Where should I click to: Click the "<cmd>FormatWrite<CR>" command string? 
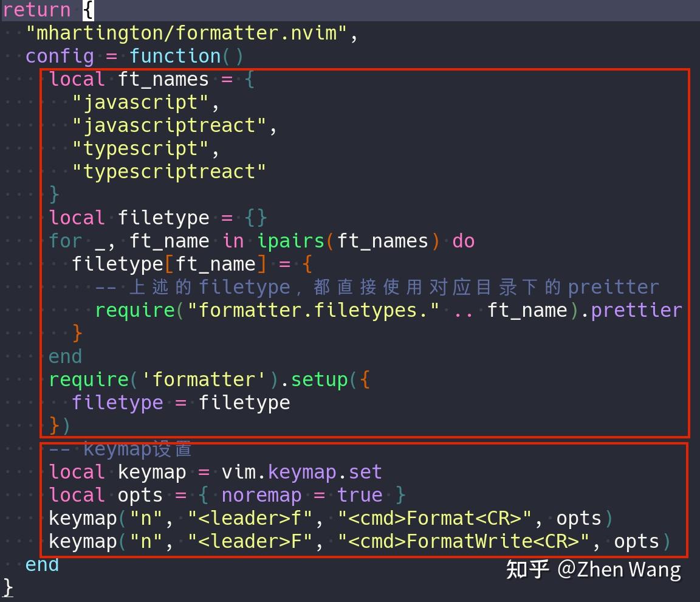coord(464,541)
